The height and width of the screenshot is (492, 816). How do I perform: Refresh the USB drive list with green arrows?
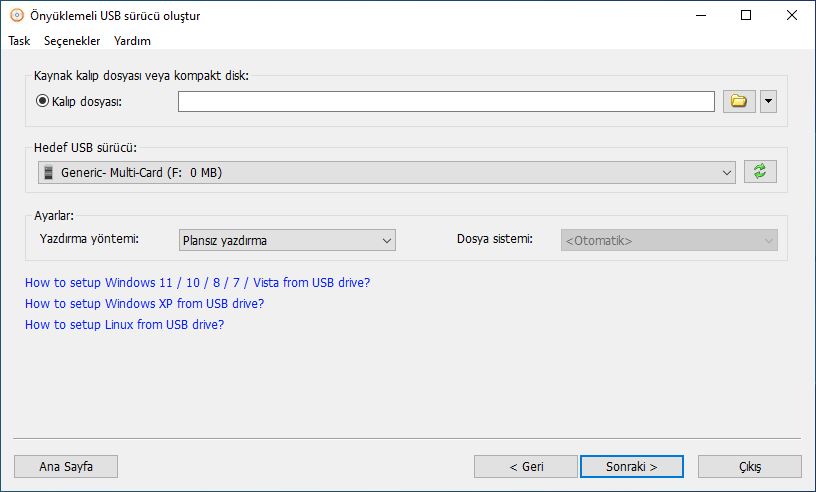[760, 172]
